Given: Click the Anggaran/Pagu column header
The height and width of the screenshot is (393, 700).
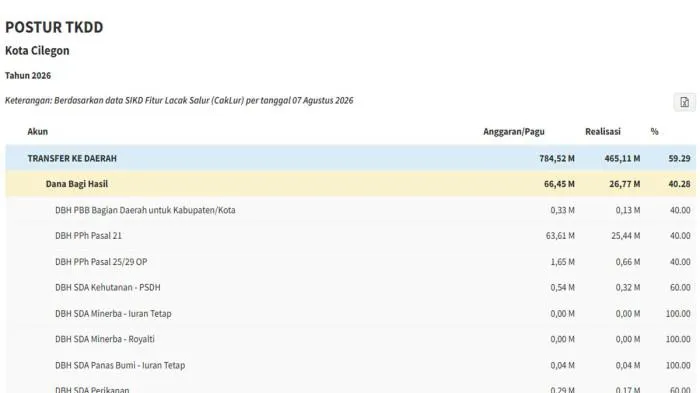Looking at the screenshot, I should [514, 131].
